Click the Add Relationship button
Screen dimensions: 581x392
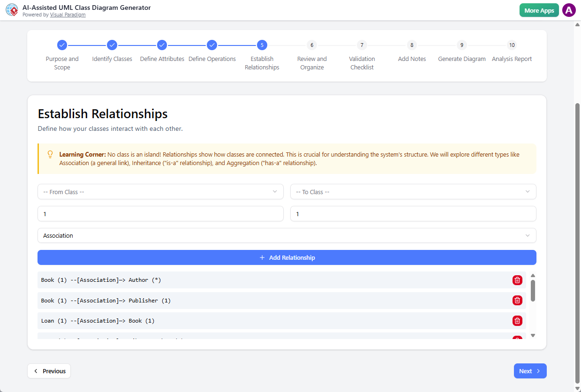pyautogui.click(x=287, y=257)
